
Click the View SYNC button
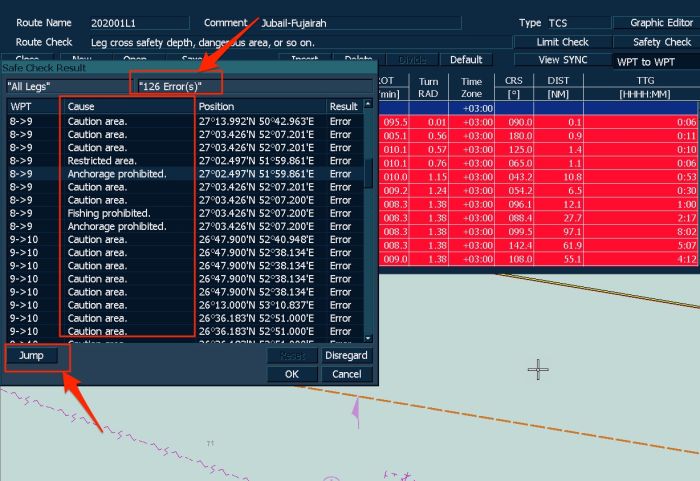tap(562, 60)
